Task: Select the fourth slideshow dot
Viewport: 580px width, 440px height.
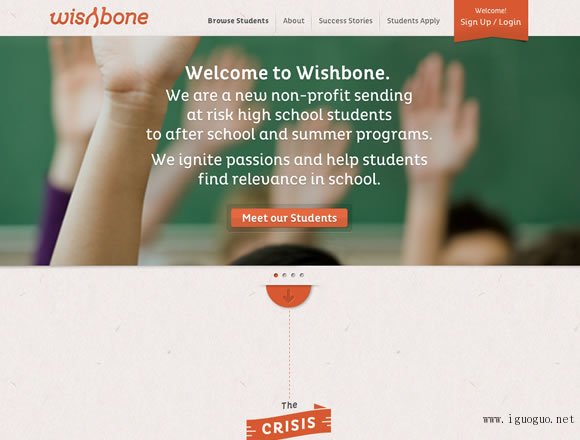Action: 302,275
